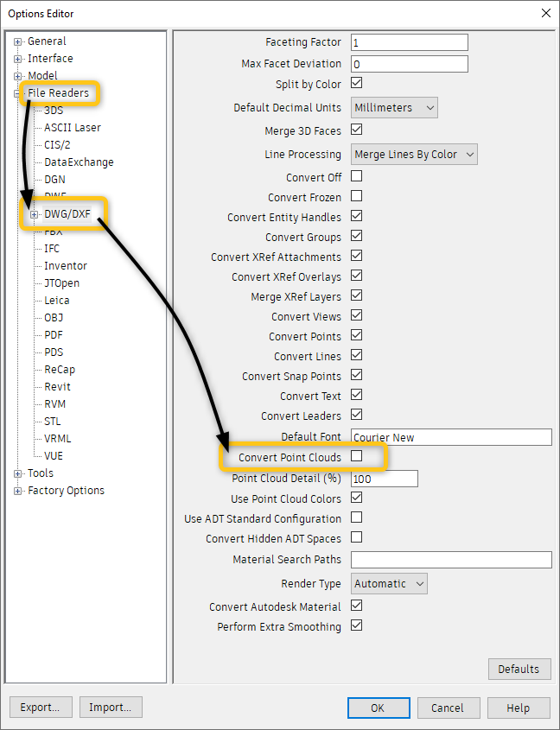Edit the Point Cloud Detail value
This screenshot has height=730, width=560.
tap(384, 478)
